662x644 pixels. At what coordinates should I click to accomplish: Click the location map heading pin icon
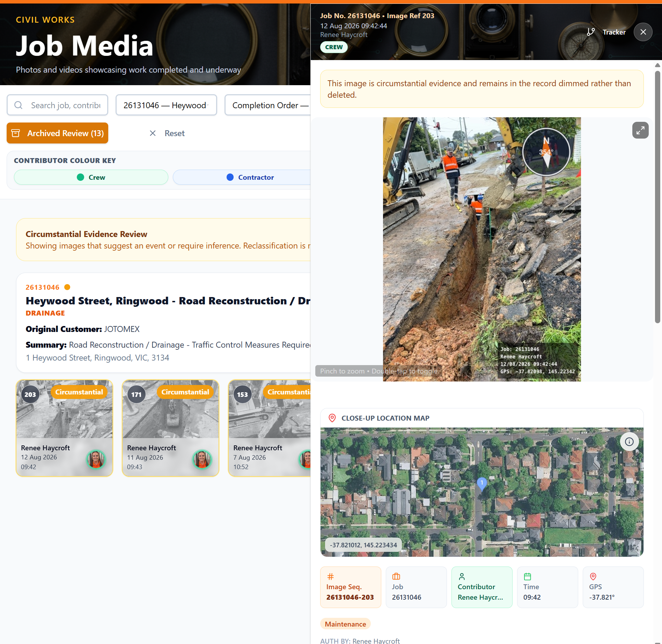coord(332,418)
